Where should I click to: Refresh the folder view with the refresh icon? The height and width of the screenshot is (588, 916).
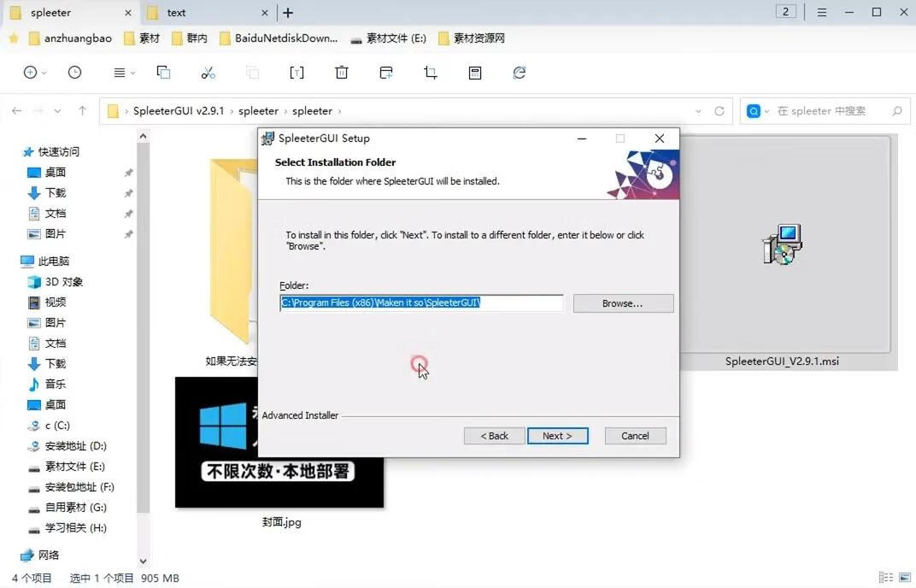[x=520, y=73]
